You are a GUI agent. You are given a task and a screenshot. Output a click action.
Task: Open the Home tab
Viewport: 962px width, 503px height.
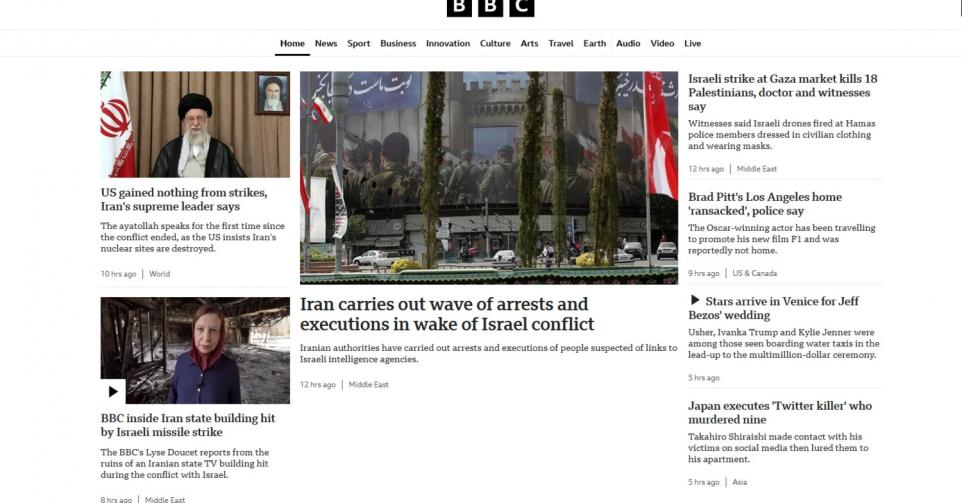292,44
